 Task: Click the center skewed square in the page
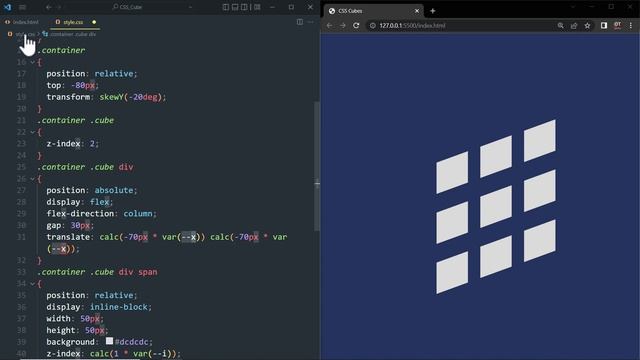coord(496,207)
